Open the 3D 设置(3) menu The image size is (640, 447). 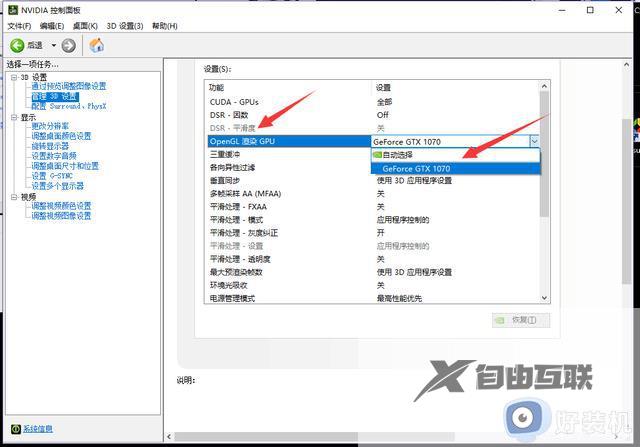pos(125,26)
